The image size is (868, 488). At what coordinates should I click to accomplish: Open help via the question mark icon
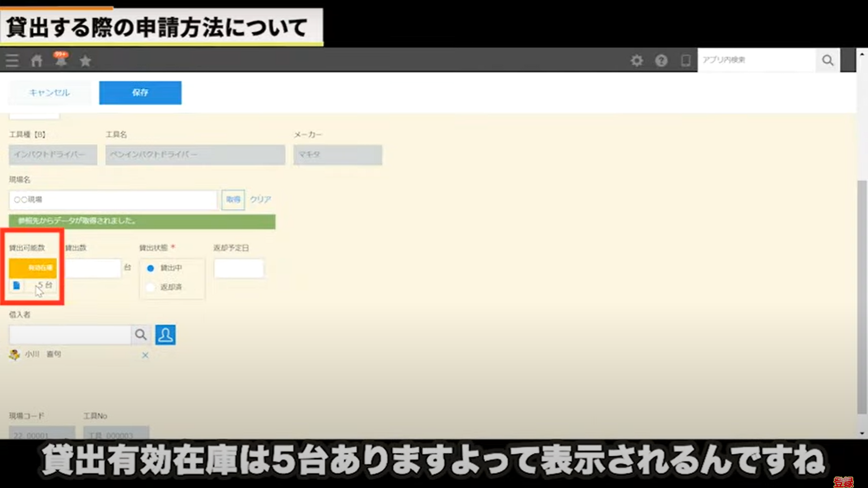pos(661,60)
